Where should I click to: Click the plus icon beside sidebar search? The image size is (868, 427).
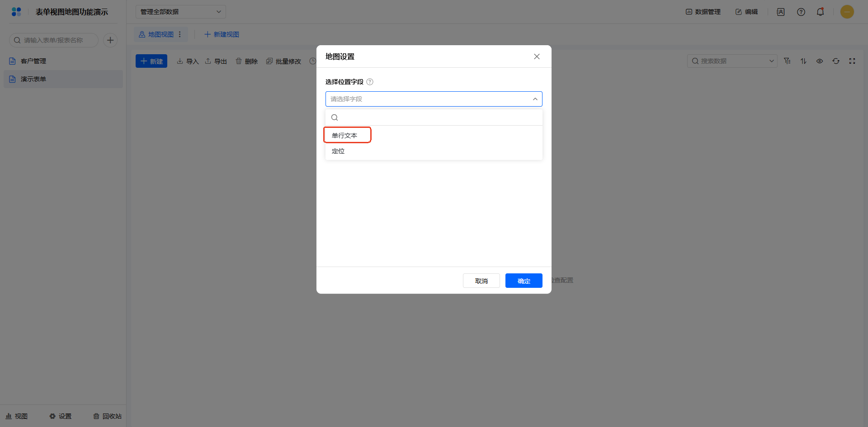click(110, 40)
